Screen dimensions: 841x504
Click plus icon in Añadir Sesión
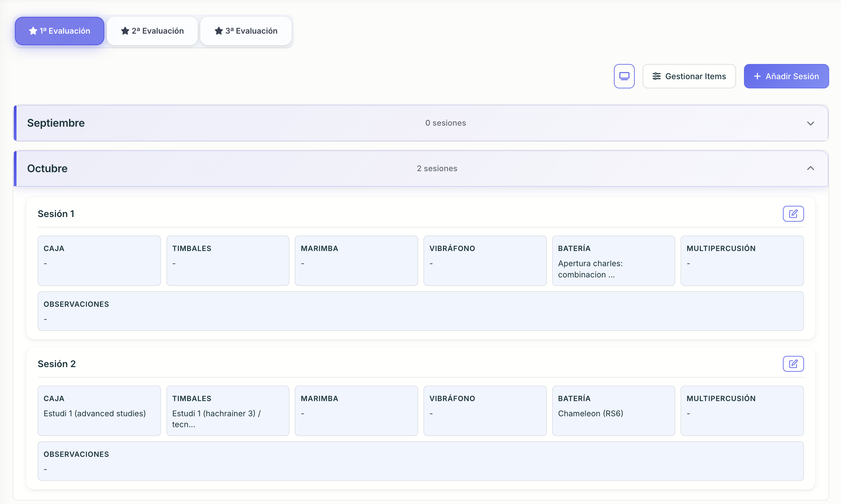click(757, 76)
